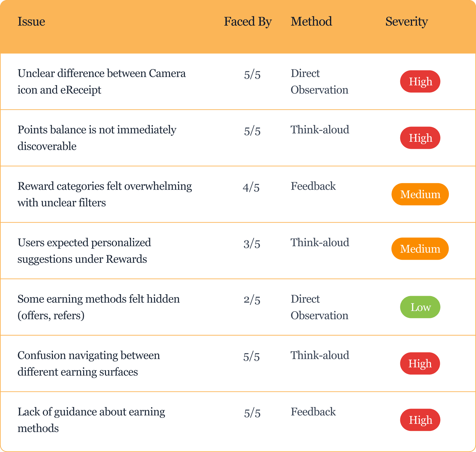The width and height of the screenshot is (476, 452).
Task: Select the Method column header
Action: pos(311,22)
